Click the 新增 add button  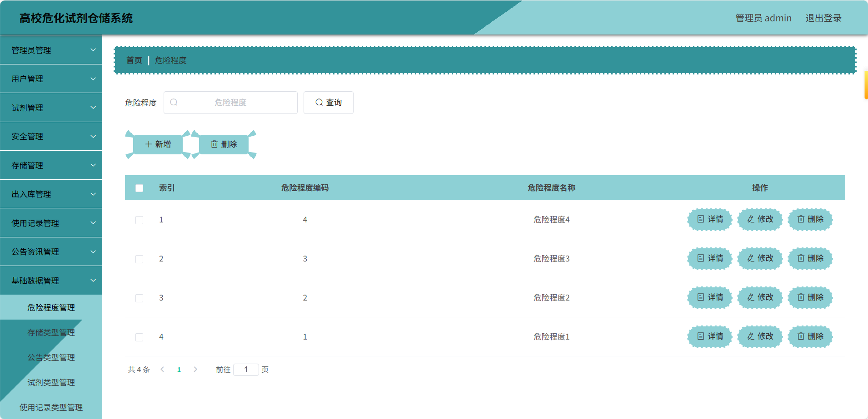pos(158,144)
